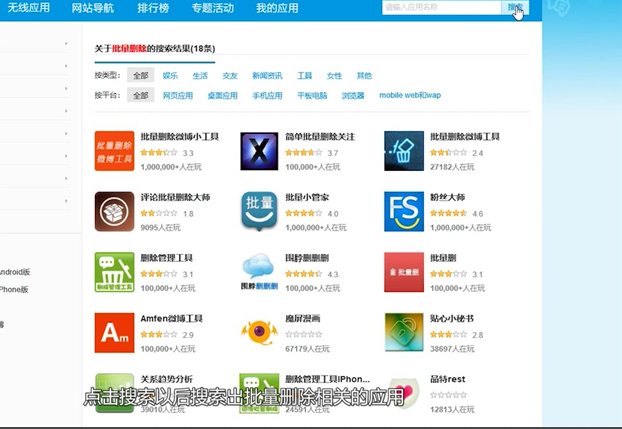Open the 评论批量删除大师 brown Cydia-style icon

[114, 212]
